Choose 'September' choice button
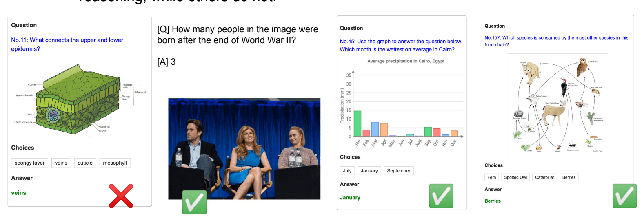This screenshot has height=216, width=644. tap(399, 171)
